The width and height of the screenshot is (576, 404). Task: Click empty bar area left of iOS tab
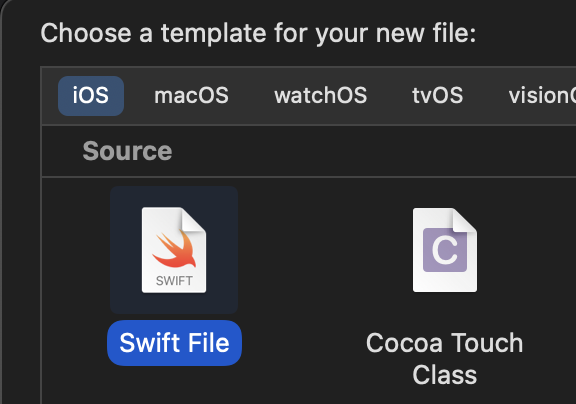click(x=50, y=96)
